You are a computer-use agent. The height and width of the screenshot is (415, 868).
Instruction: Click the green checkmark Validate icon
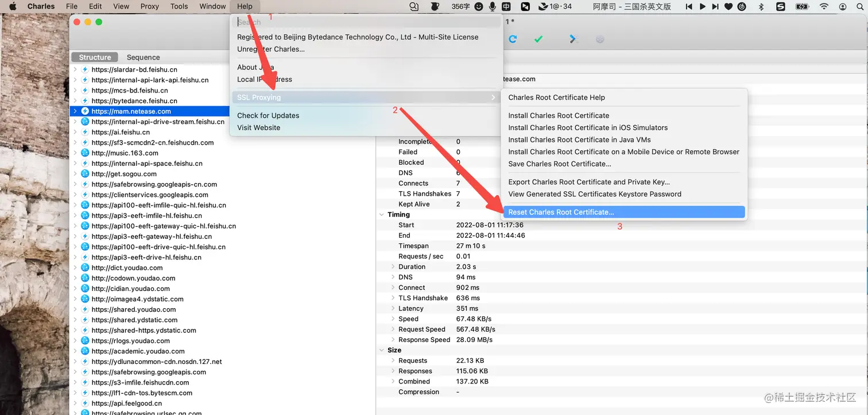[x=538, y=39]
